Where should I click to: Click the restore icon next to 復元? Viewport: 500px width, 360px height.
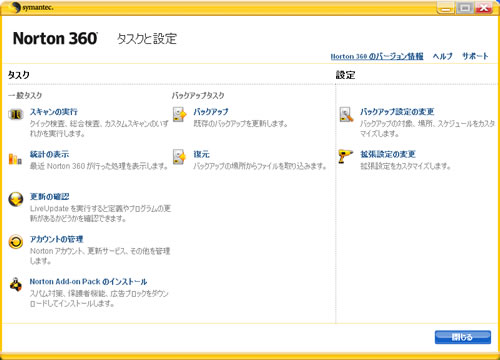[x=179, y=157]
